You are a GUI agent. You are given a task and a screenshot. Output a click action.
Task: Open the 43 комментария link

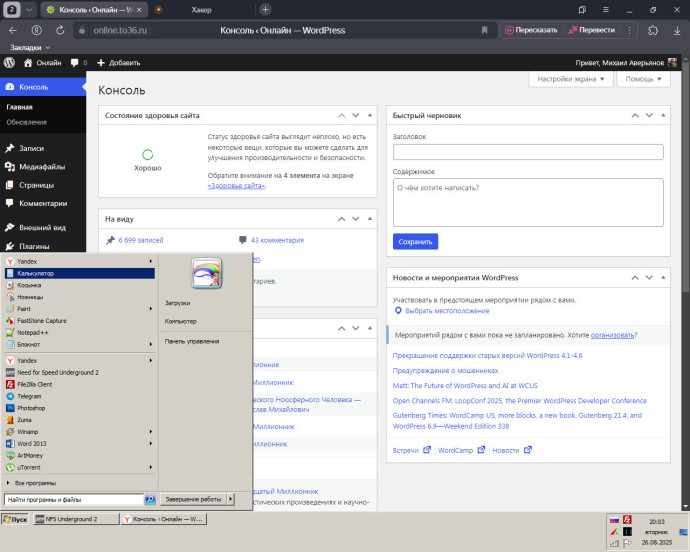coord(277,240)
